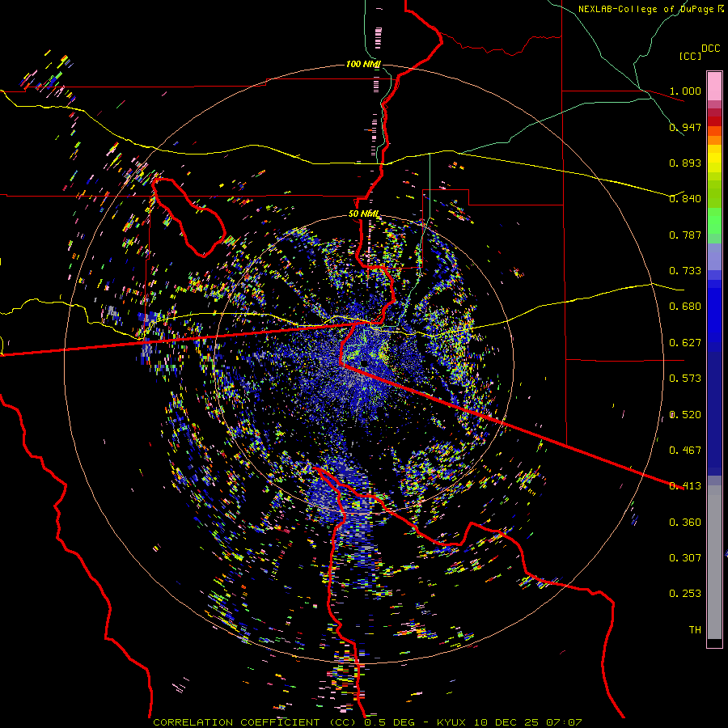The height and width of the screenshot is (728, 728).
Task: Pick the red swatch on the color bar
Action: pos(714,121)
